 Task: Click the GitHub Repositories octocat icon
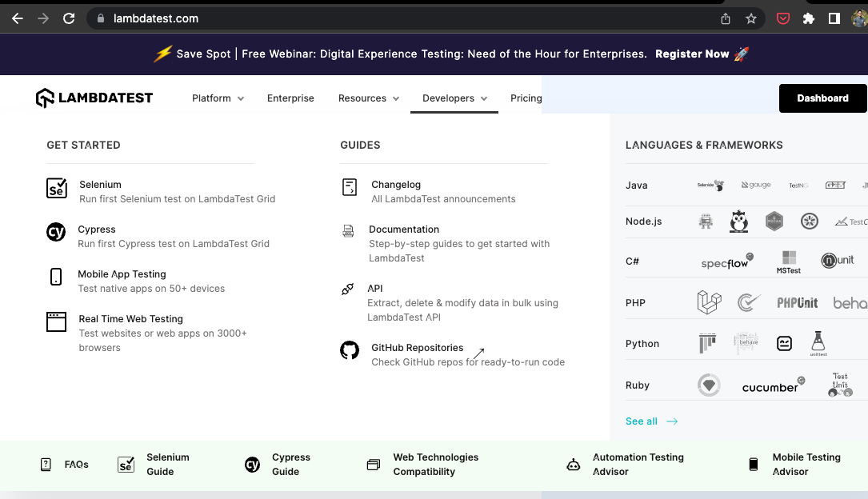350,350
